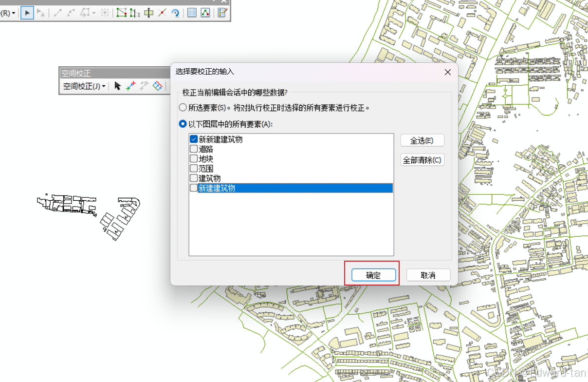The image size is (588, 382).
Task: Select the Modify Link tool
Action: coord(144,86)
